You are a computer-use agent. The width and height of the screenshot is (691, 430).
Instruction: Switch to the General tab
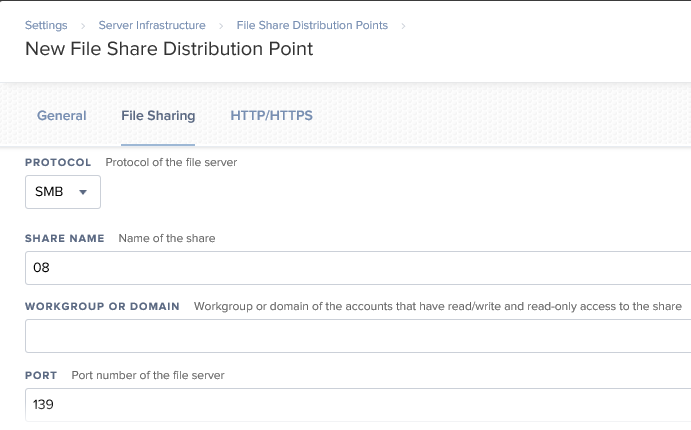[62, 115]
